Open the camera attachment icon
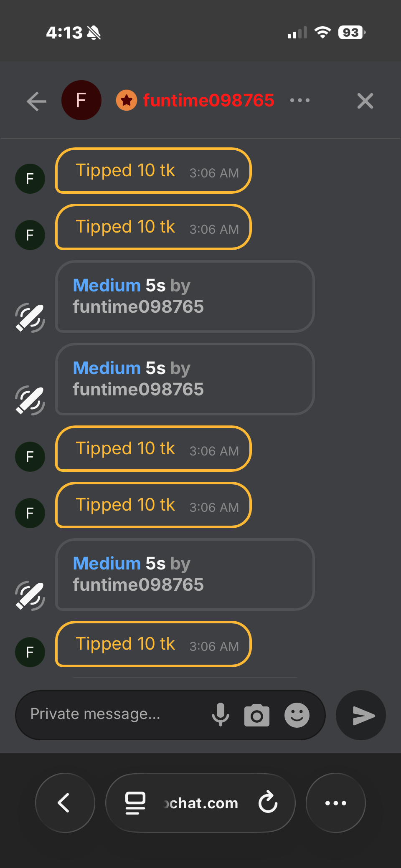The height and width of the screenshot is (868, 401). coord(256,716)
